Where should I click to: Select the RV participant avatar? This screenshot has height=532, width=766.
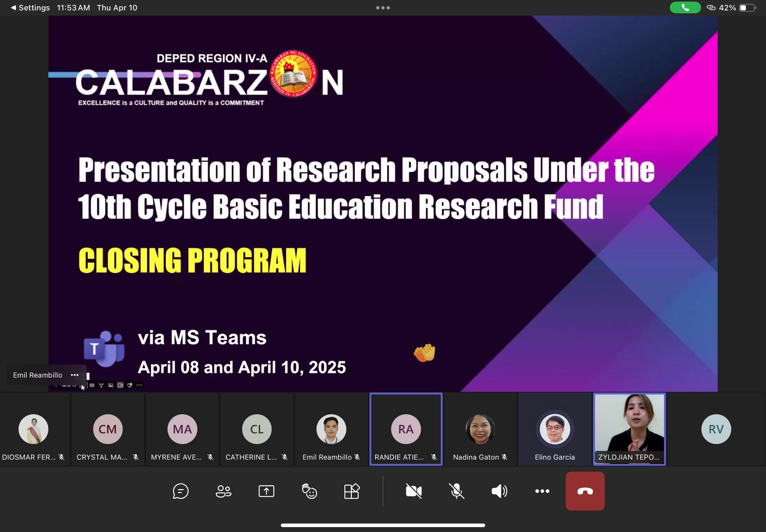click(716, 429)
